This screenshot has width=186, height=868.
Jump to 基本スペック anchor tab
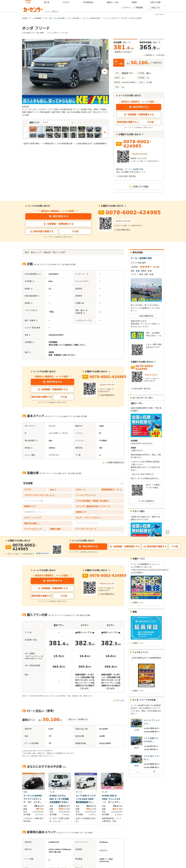[36, 252]
